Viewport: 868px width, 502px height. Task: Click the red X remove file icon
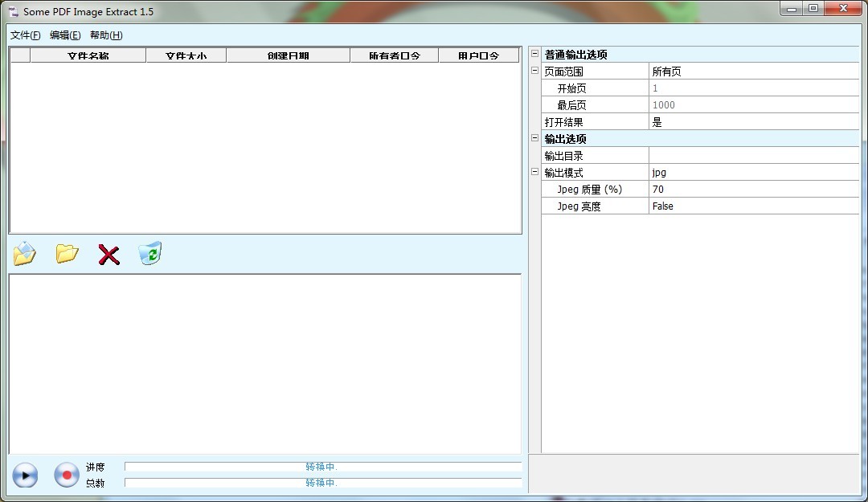108,255
